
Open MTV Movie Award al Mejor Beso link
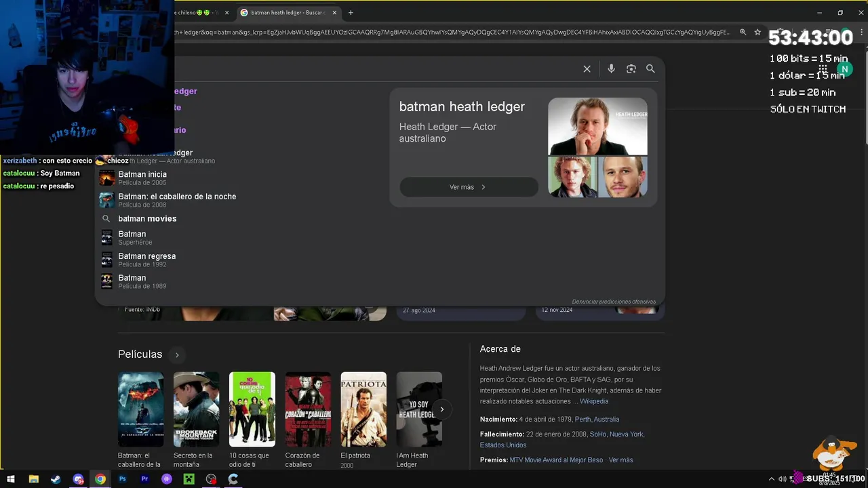(556, 460)
